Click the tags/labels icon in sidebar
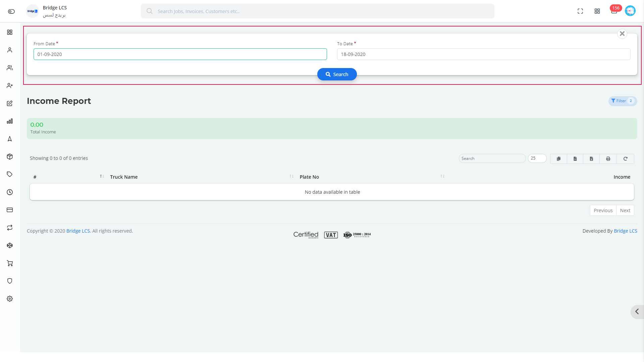Viewport: 644px width, 362px height. (10, 174)
